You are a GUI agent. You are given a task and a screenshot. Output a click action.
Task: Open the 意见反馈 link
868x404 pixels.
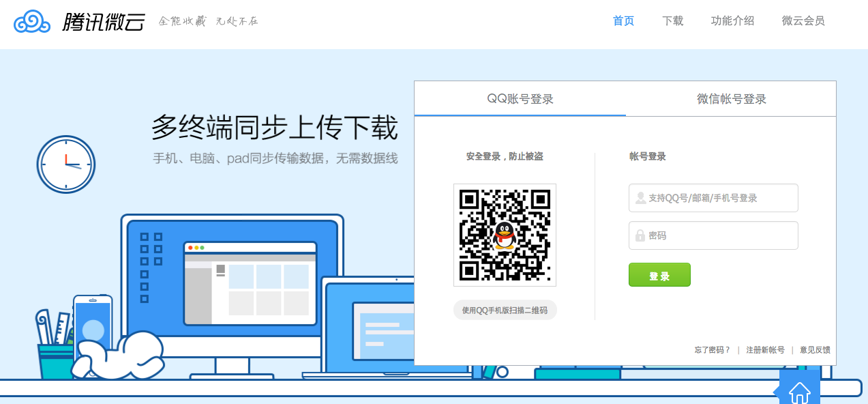(x=815, y=350)
